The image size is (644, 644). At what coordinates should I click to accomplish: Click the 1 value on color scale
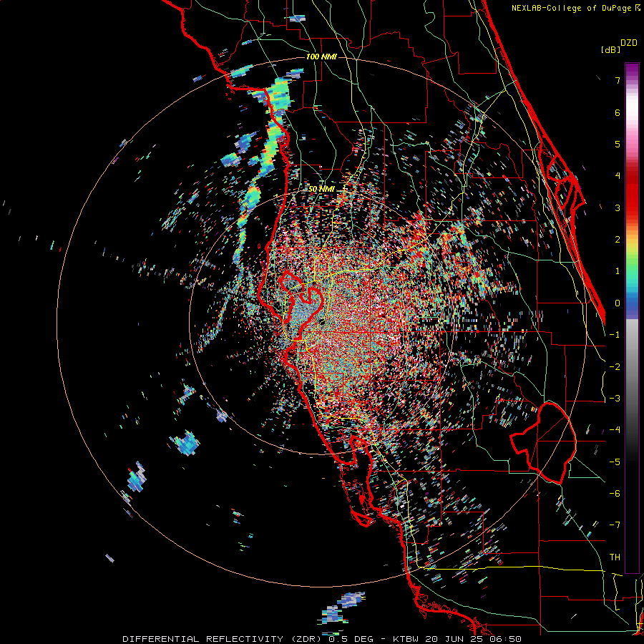point(618,271)
